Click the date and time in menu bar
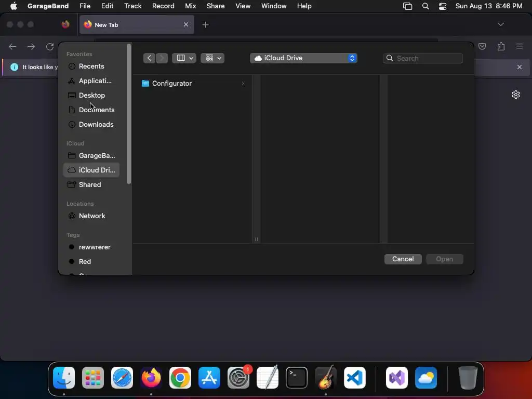Viewport: 532px width, 399px height. (x=489, y=6)
